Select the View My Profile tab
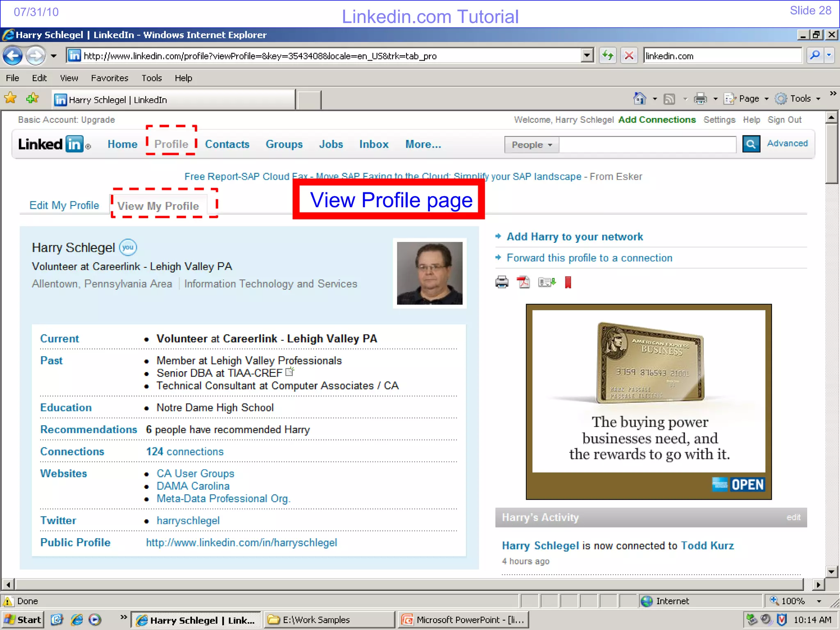This screenshot has height=630, width=840. pos(158,206)
